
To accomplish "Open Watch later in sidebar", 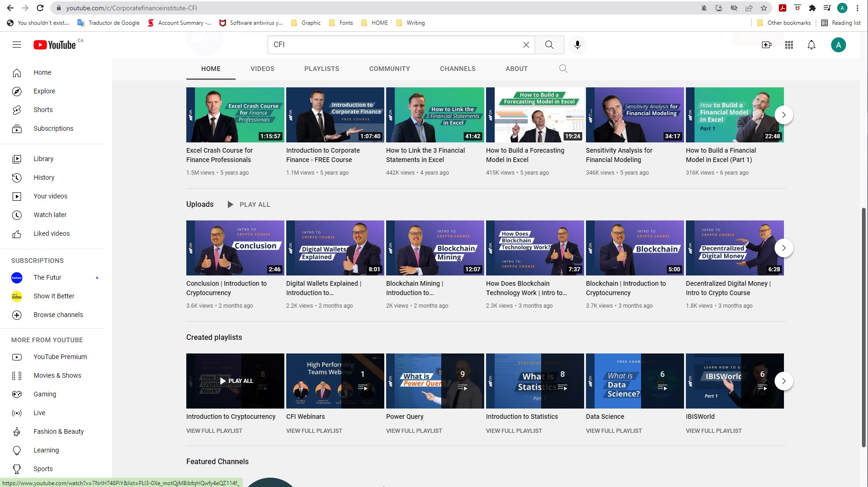I will (50, 215).
